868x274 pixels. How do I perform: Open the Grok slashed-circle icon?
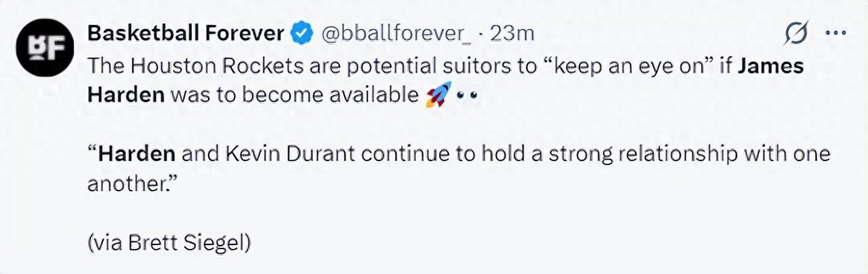point(796,33)
